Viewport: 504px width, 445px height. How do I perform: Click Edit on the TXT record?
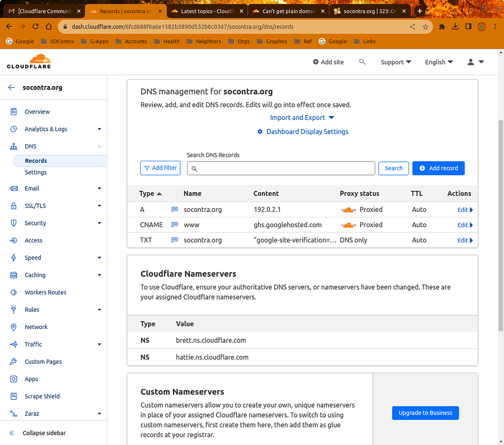coord(465,240)
